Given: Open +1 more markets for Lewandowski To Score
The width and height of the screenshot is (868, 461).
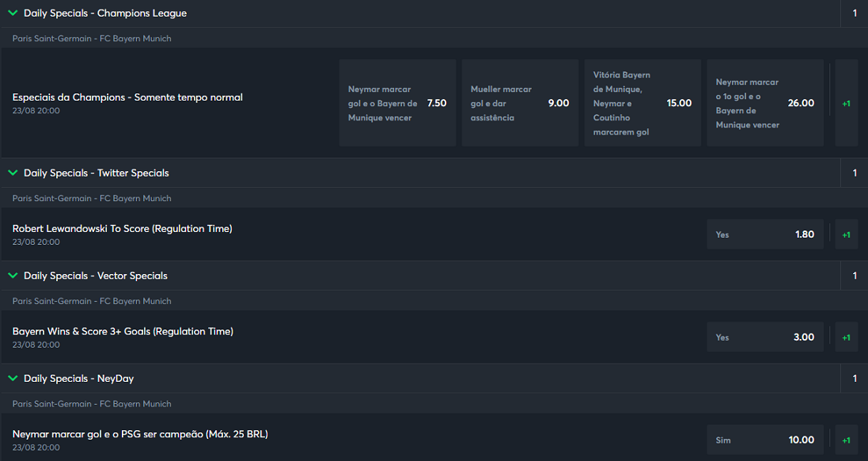Looking at the screenshot, I should (847, 234).
